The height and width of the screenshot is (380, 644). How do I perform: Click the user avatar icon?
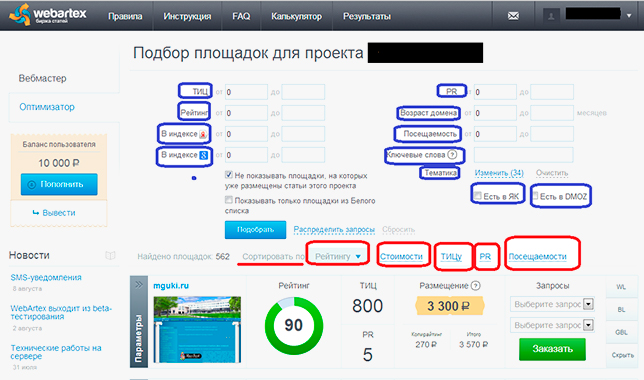[551, 16]
